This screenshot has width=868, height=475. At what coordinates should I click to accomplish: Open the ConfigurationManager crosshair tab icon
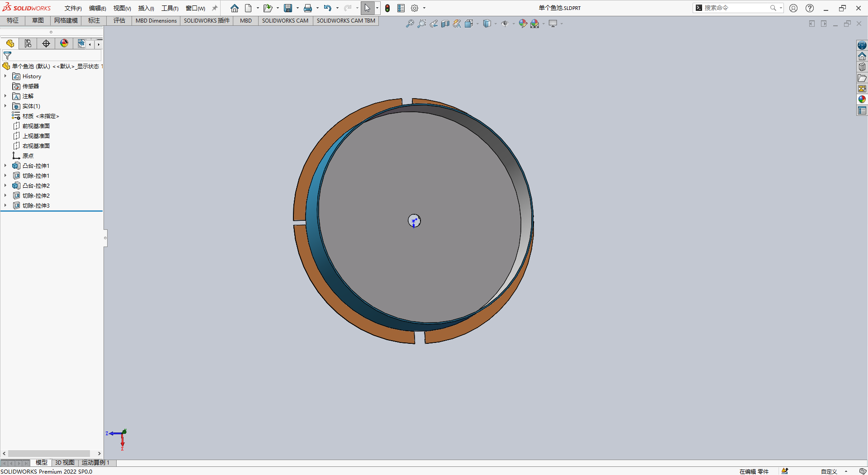[46, 43]
